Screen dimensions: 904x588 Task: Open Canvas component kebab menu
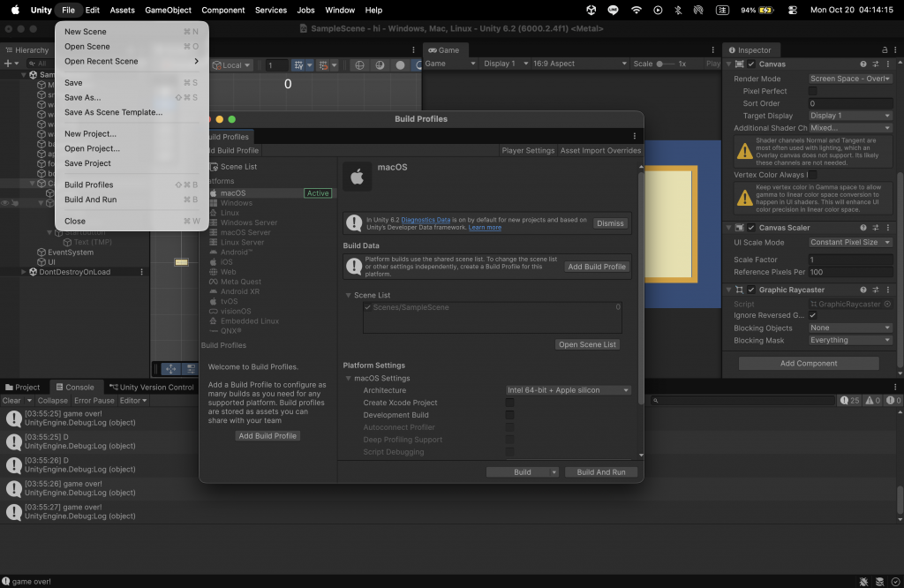coord(888,64)
